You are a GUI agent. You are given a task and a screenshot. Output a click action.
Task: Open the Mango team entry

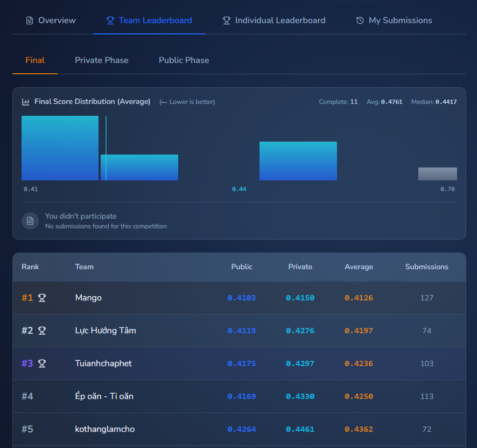(88, 298)
